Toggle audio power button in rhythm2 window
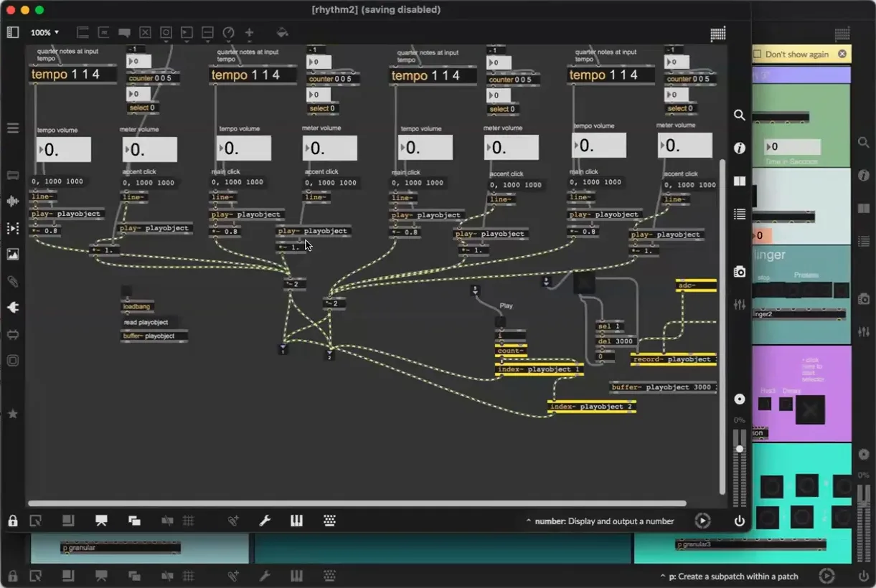The width and height of the screenshot is (876, 588). coord(740,521)
